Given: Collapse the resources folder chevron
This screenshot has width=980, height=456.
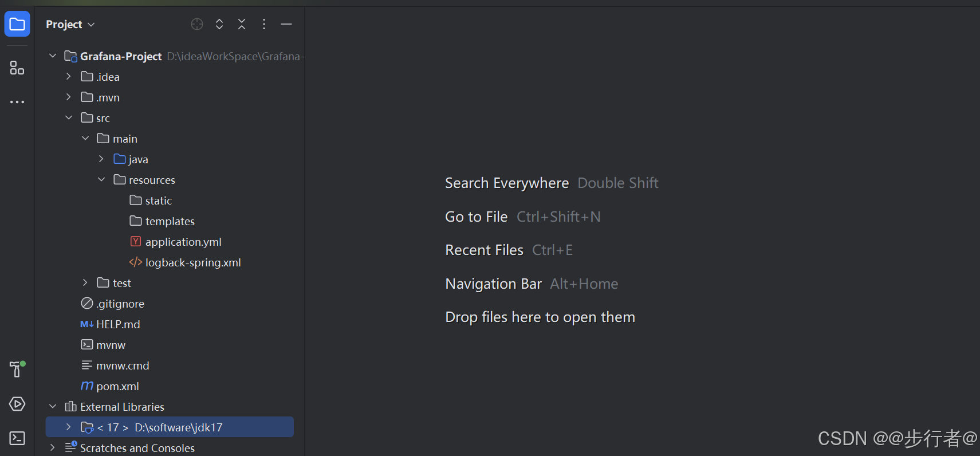Looking at the screenshot, I should [101, 179].
